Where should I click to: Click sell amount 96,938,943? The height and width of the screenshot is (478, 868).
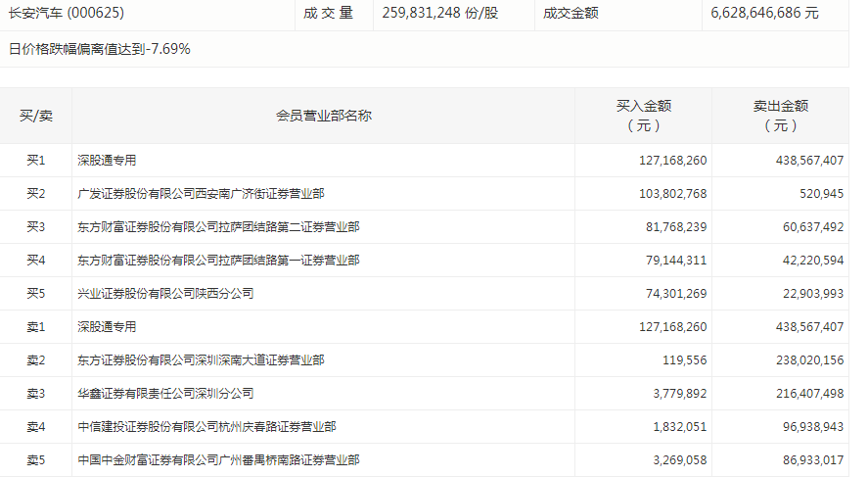pos(812,427)
